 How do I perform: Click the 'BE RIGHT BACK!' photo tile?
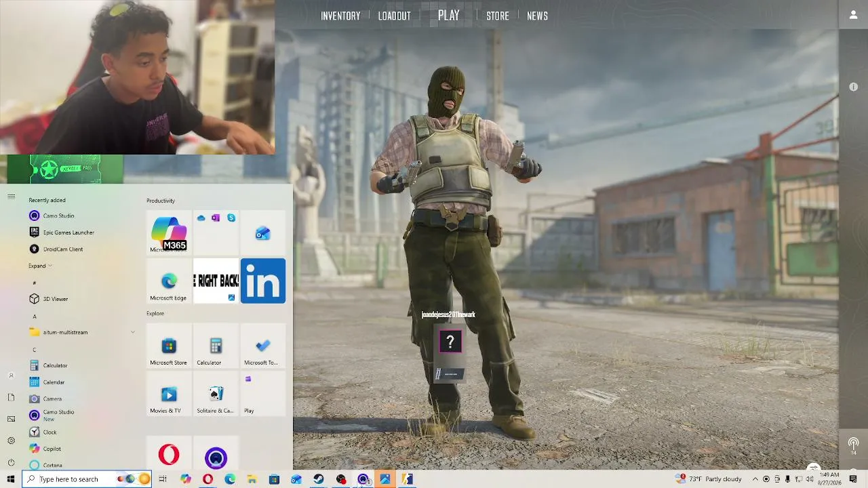coord(216,281)
